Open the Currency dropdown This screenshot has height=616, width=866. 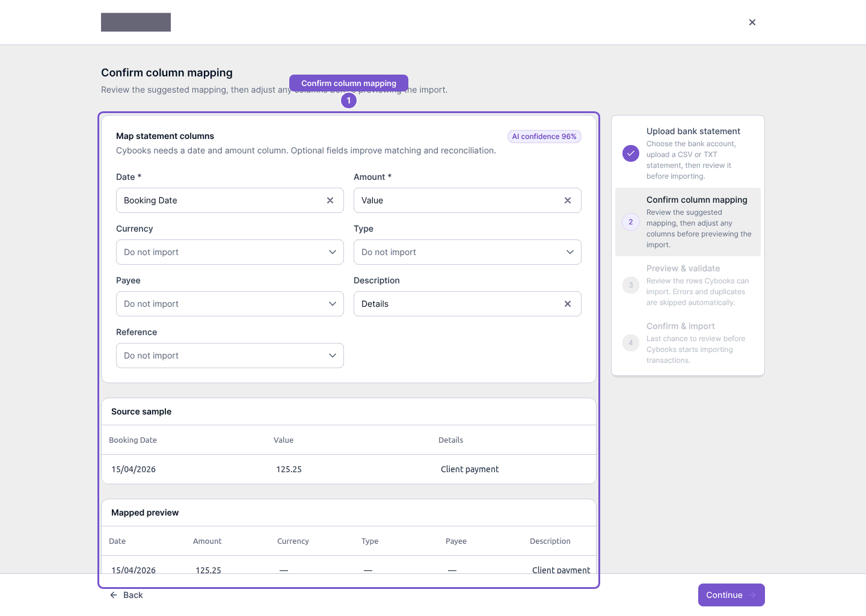[x=230, y=252]
